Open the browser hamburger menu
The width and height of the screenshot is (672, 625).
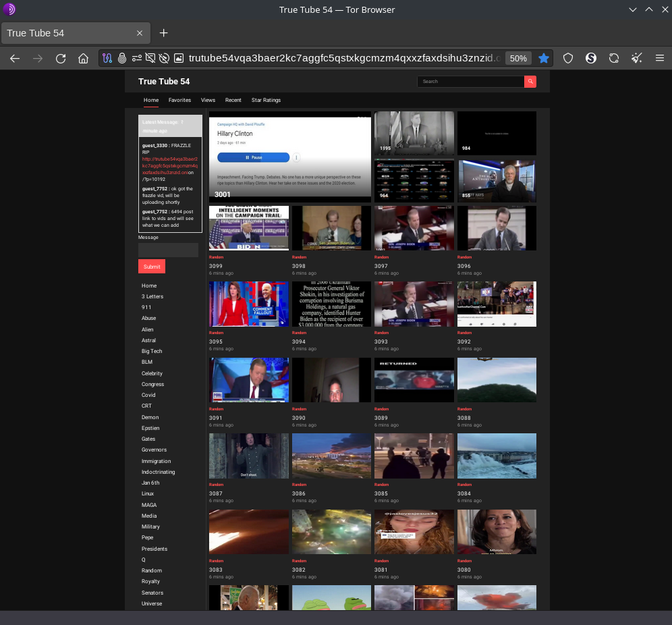660,58
